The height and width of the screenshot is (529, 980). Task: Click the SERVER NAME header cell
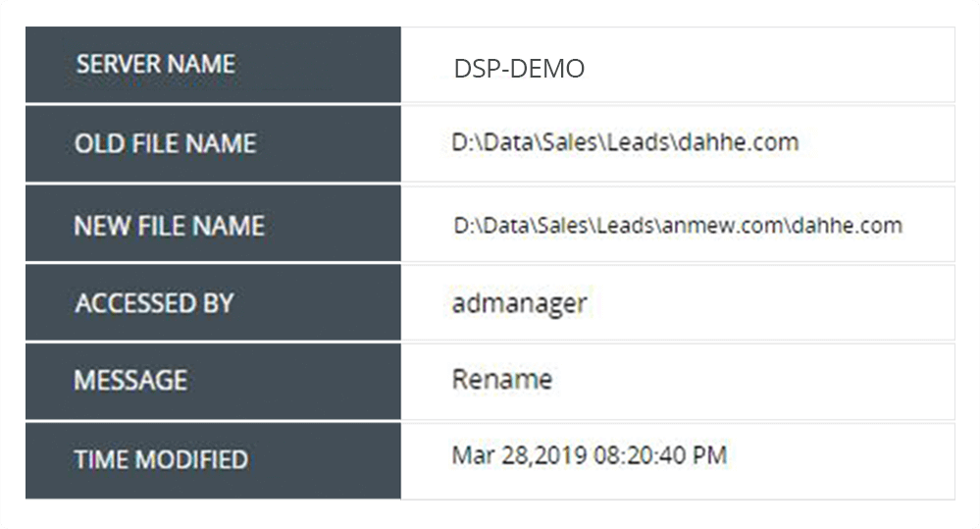pyautogui.click(x=213, y=65)
